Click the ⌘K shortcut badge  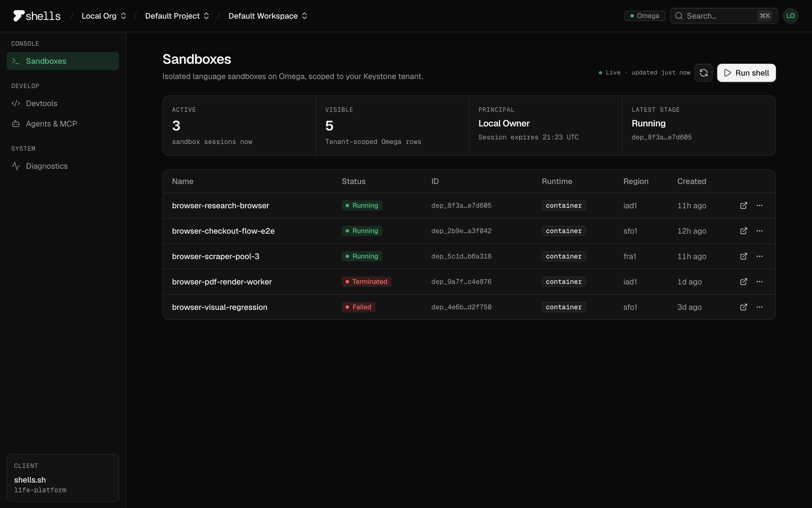[x=765, y=16]
